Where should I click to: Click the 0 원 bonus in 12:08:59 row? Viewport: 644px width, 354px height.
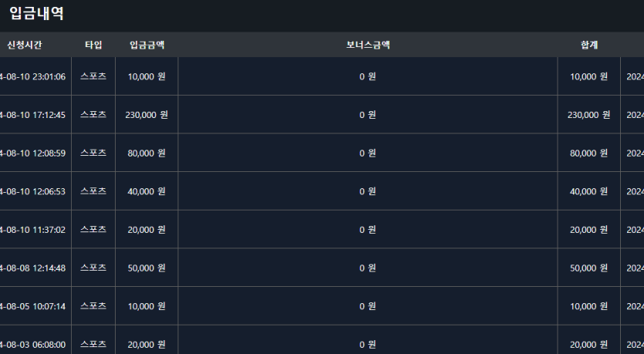point(368,153)
